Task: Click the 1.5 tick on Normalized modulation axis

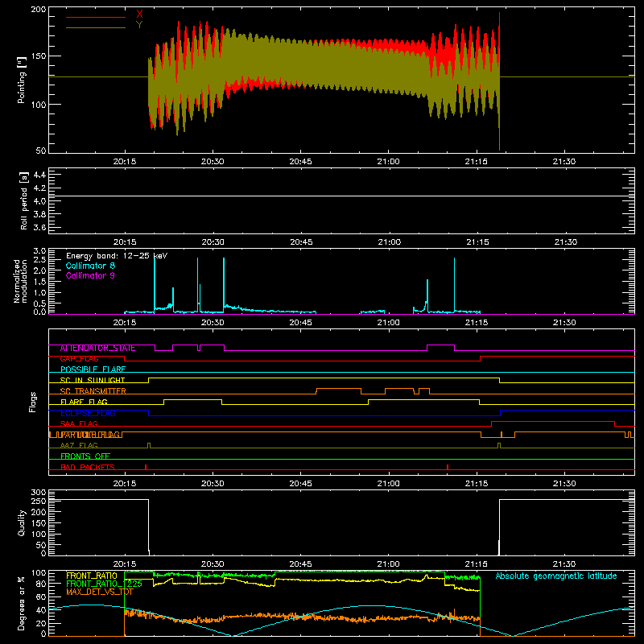Action: pos(39,282)
